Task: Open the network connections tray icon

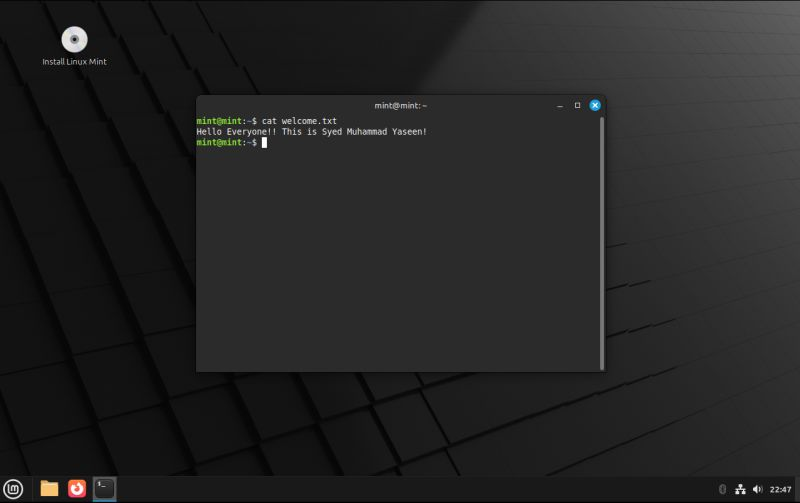Action: 740,489
